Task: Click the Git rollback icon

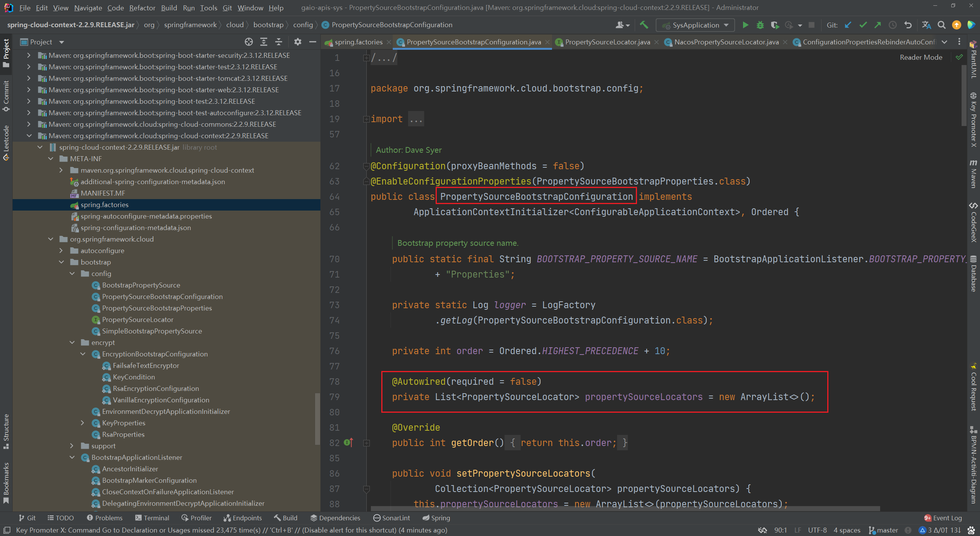Action: point(908,25)
